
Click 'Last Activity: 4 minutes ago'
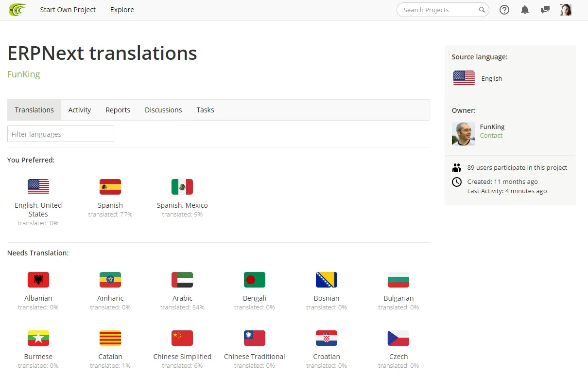tap(507, 191)
